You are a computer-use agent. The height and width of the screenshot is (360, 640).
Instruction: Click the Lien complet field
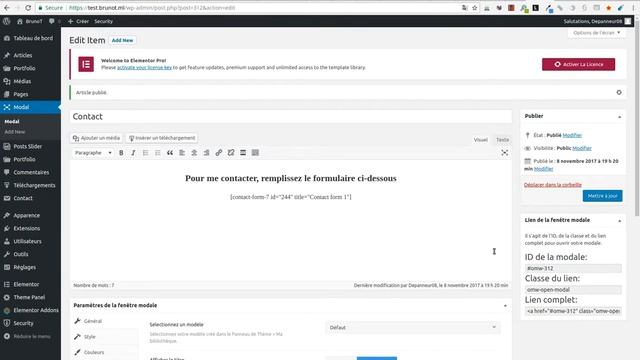click(573, 311)
